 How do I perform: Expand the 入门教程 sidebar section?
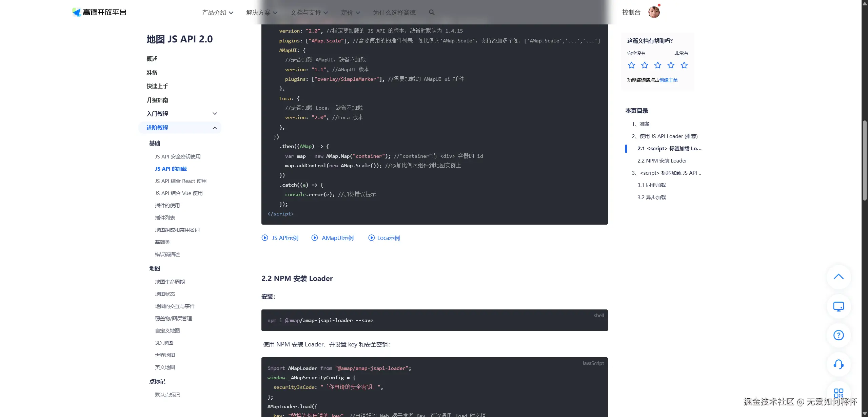[215, 114]
